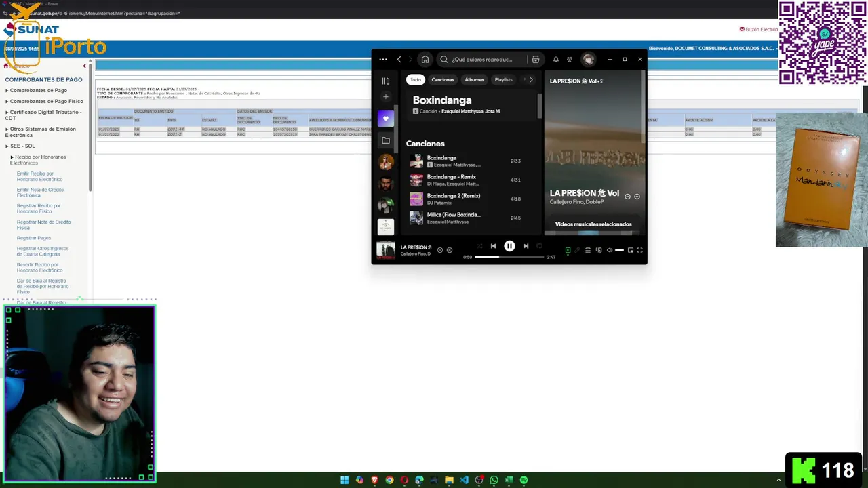Adjust the Spotify volume slider

click(x=620, y=250)
